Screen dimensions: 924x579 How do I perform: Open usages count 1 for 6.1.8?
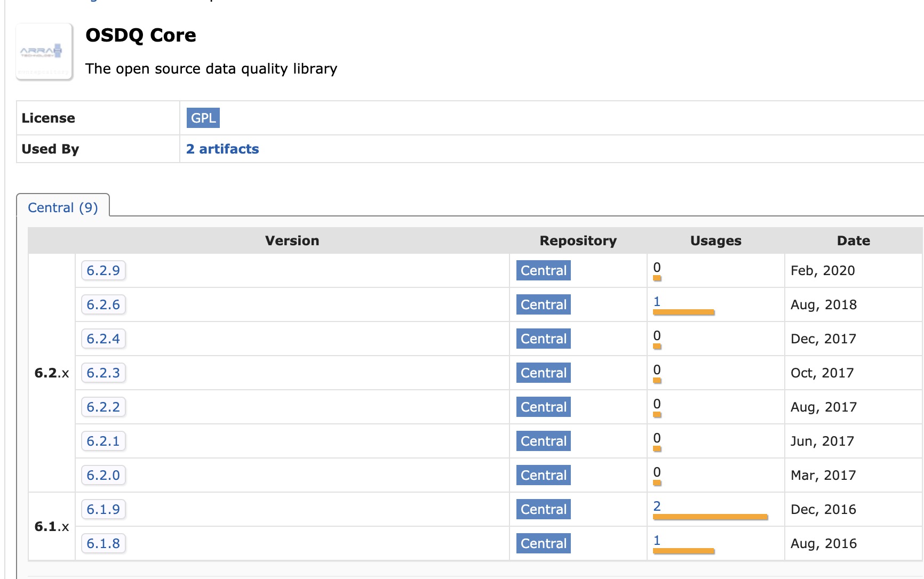[x=657, y=540]
